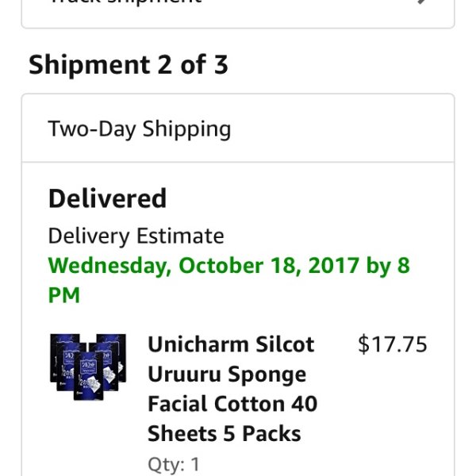The width and height of the screenshot is (476, 476).
Task: Click the Facial Cotton 40 title line
Action: coord(232,404)
